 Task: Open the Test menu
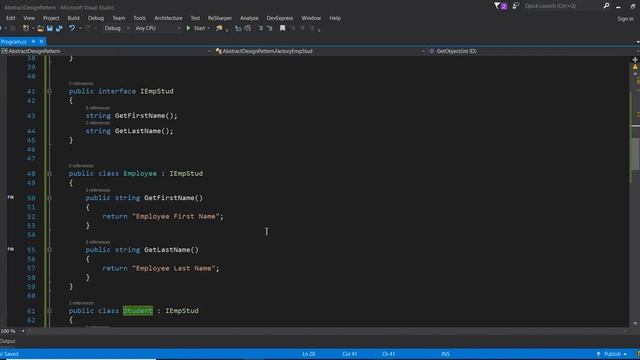195,18
